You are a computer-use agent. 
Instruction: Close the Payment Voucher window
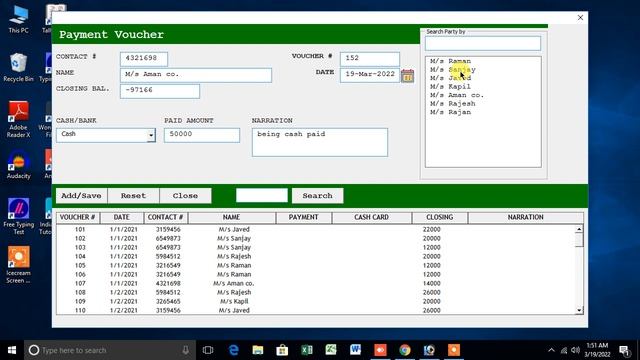coord(580,18)
